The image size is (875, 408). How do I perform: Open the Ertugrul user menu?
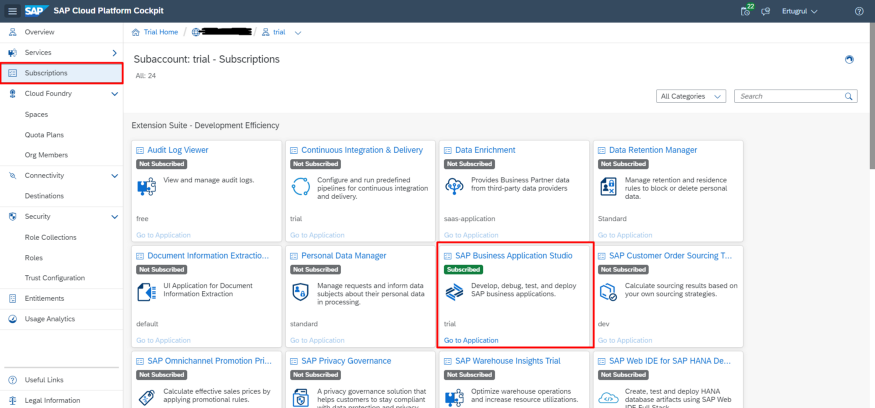(x=800, y=11)
